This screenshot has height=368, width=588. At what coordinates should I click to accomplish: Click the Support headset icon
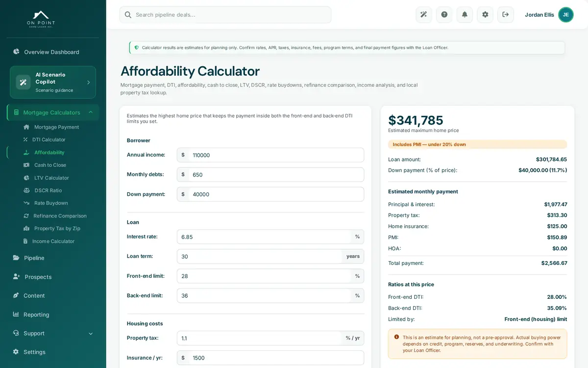point(16,333)
